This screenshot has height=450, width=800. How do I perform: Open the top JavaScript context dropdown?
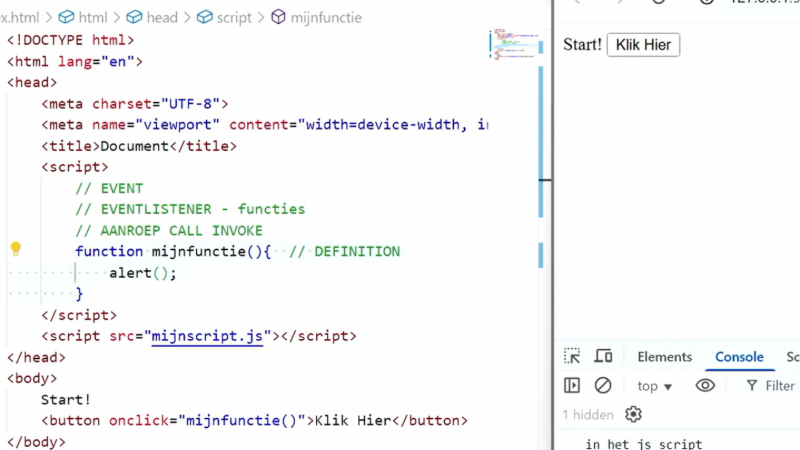(x=655, y=386)
